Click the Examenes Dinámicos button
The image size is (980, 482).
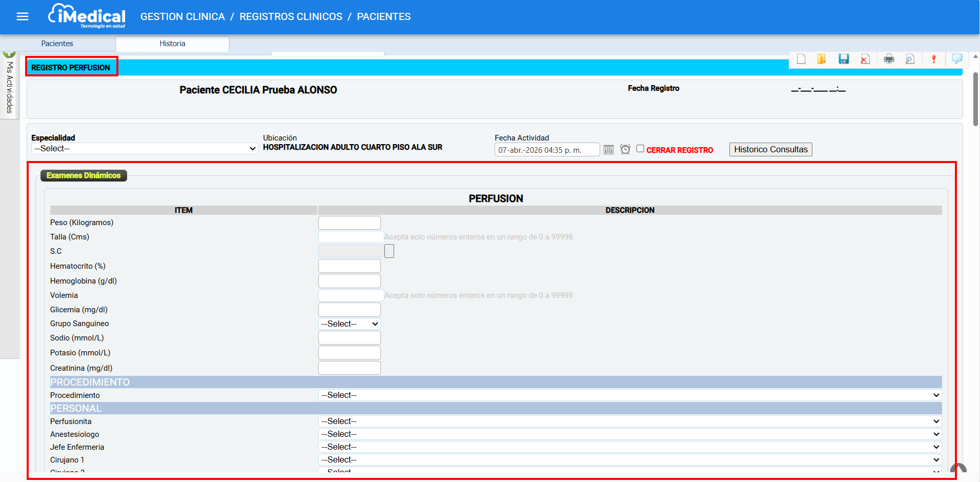[x=84, y=175]
